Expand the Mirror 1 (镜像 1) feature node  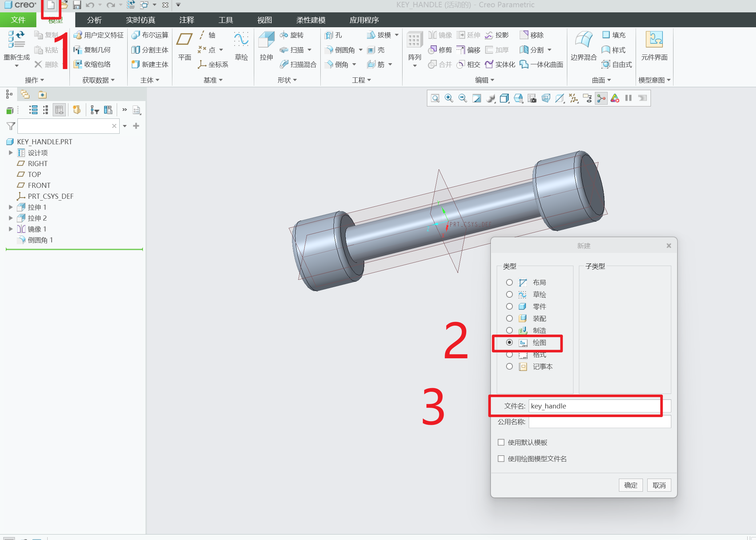[x=11, y=229]
